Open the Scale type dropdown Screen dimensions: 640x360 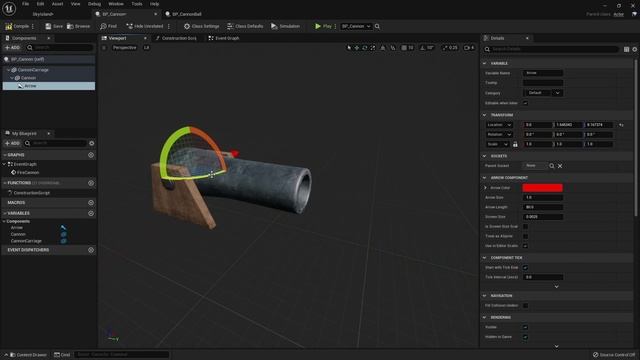(497, 144)
